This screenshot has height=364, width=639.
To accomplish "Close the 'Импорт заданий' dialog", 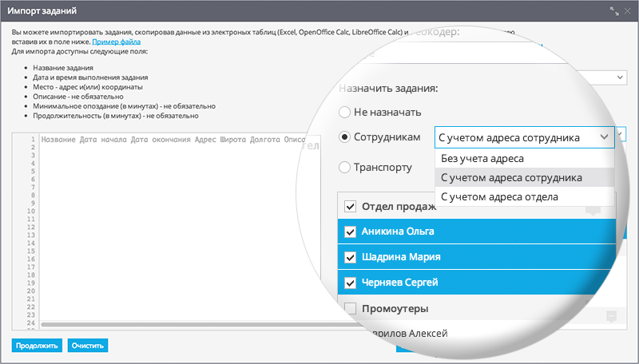I will point(628,11).
